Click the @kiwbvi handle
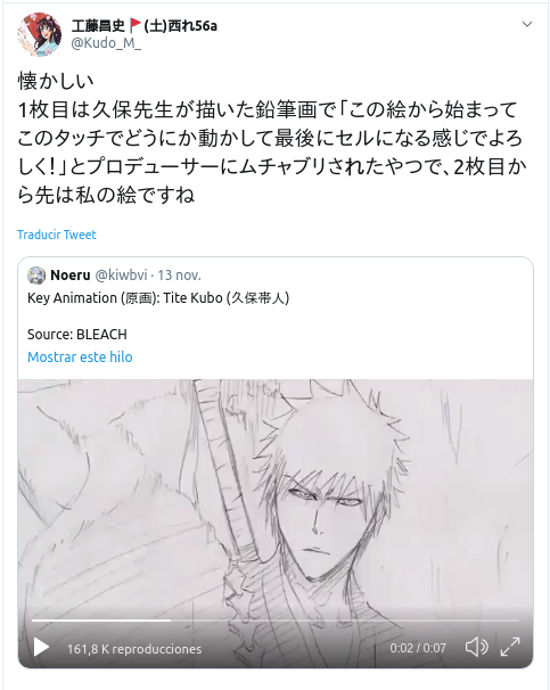Screen dimensions: 550x690 pyautogui.click(x=121, y=275)
